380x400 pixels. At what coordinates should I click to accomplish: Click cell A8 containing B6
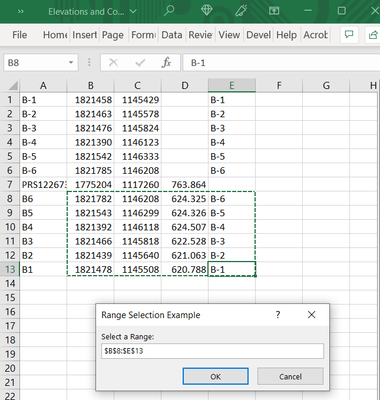43,199
